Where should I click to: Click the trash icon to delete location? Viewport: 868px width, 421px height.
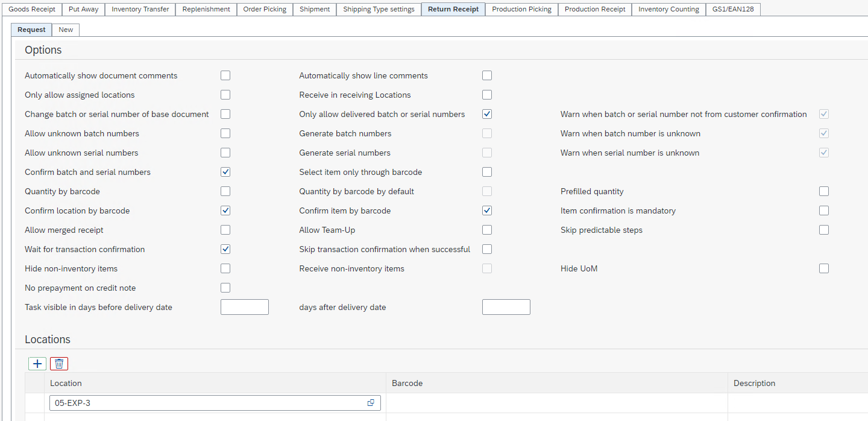[x=59, y=364]
